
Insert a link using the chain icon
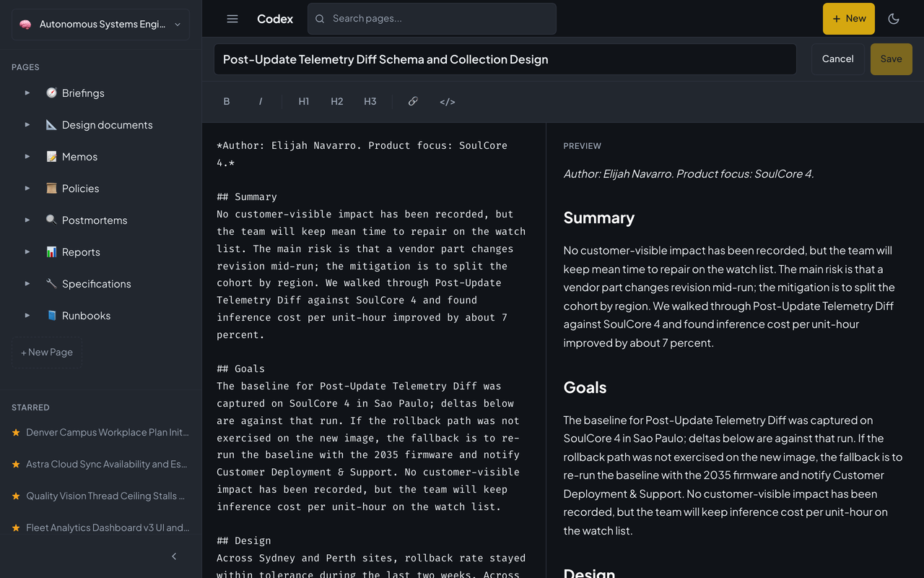click(413, 102)
